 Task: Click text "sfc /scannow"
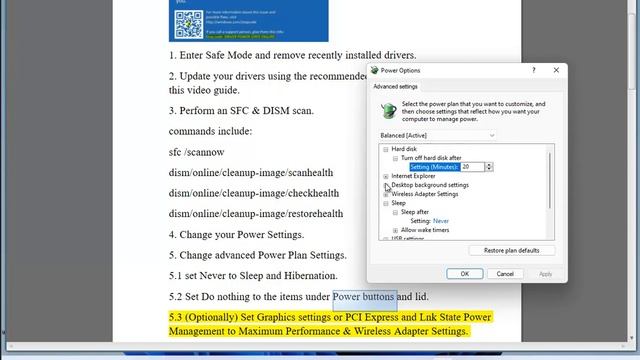[x=196, y=152]
